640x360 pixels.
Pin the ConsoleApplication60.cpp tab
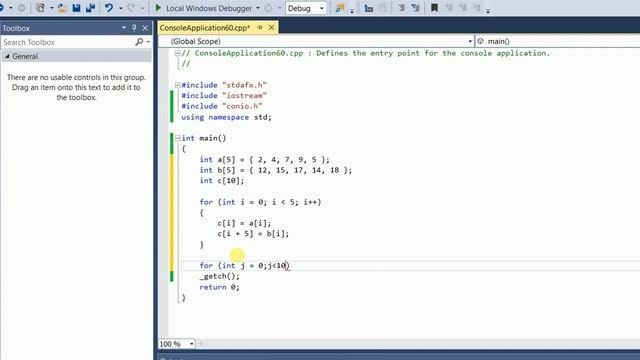tap(260, 27)
